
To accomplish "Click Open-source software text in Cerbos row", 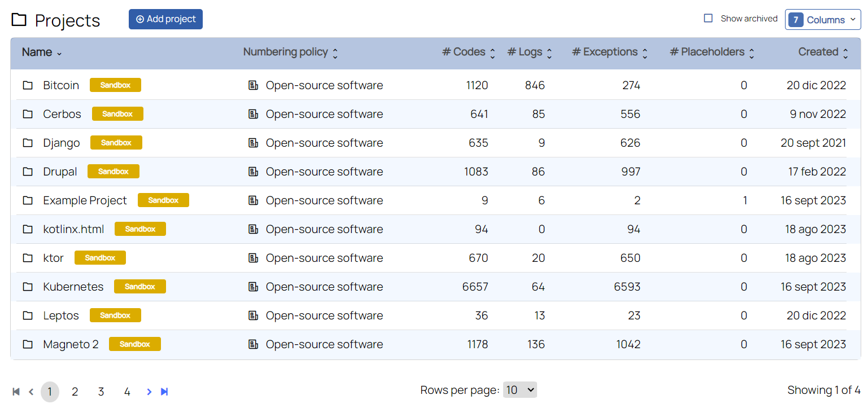I will 325,114.
